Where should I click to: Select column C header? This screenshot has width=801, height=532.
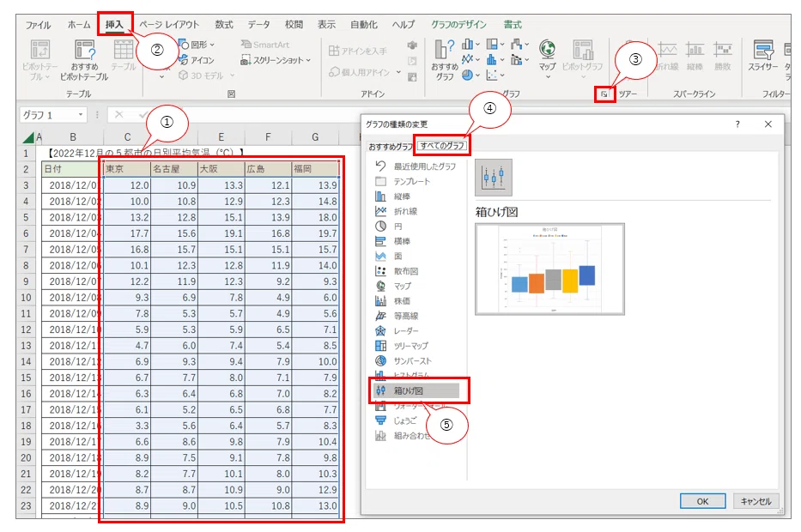tap(127, 136)
